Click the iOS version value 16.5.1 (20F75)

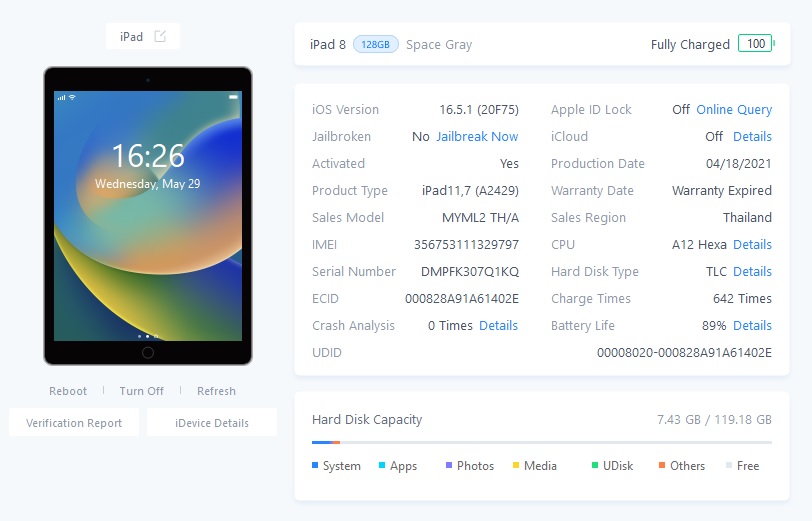click(479, 110)
